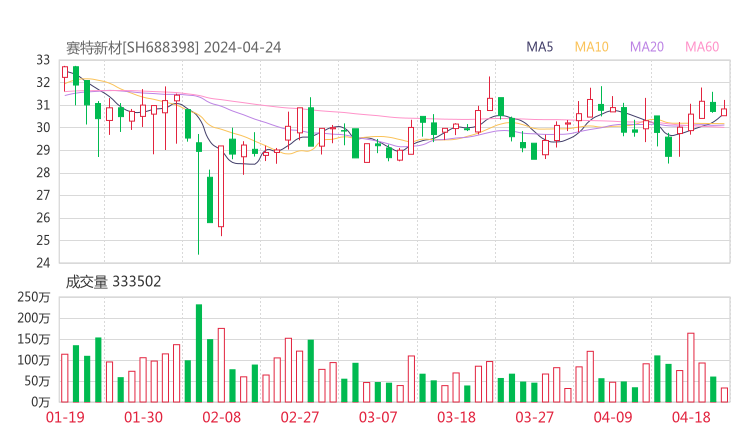
Task: Click the 01-19 date axis label
Action: click(x=65, y=417)
